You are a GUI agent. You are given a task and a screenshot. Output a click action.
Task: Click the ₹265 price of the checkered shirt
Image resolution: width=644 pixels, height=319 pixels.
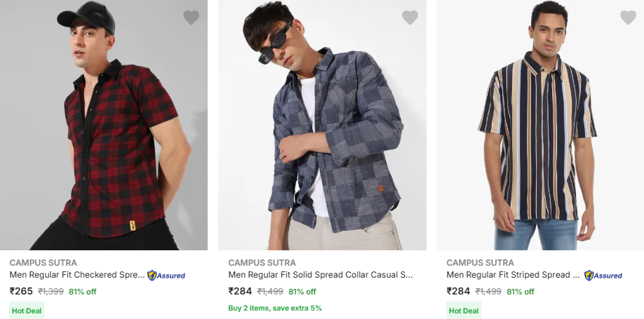21,291
